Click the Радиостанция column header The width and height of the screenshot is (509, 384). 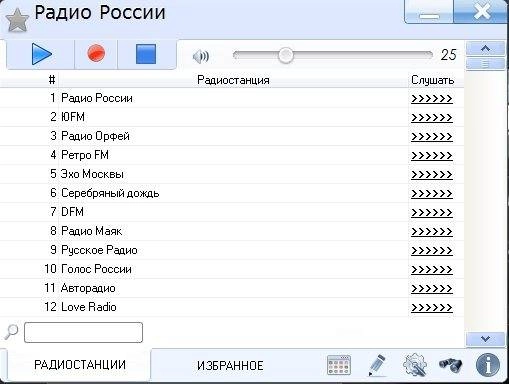(x=233, y=80)
